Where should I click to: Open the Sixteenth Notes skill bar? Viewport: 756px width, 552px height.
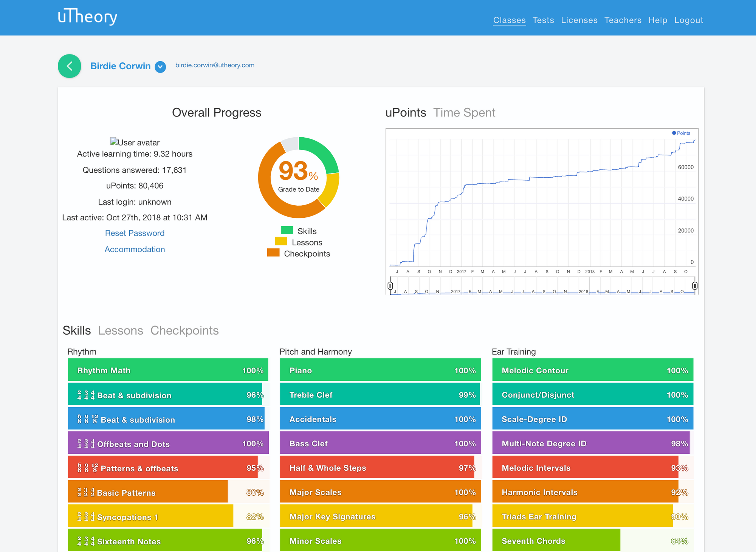pyautogui.click(x=168, y=541)
